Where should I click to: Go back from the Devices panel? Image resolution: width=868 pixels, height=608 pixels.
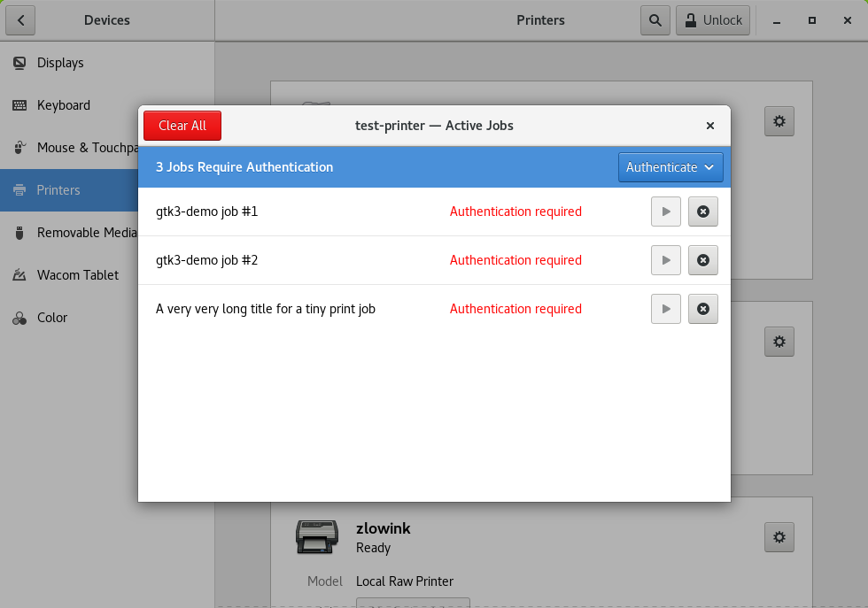[20, 20]
